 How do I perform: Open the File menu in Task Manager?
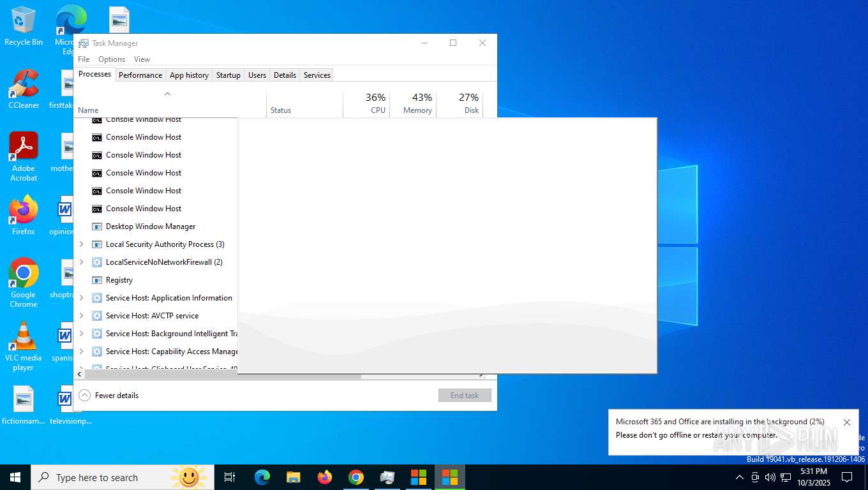pos(84,59)
